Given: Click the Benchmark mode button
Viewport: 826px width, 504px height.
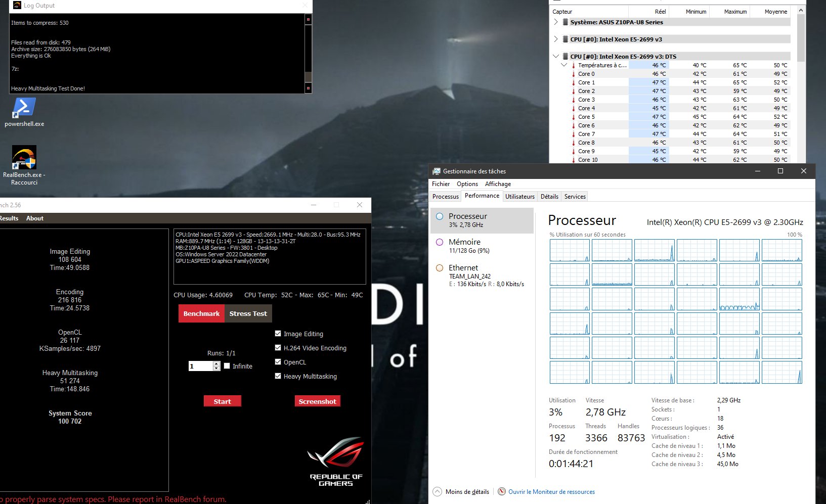Looking at the screenshot, I should tap(201, 313).
